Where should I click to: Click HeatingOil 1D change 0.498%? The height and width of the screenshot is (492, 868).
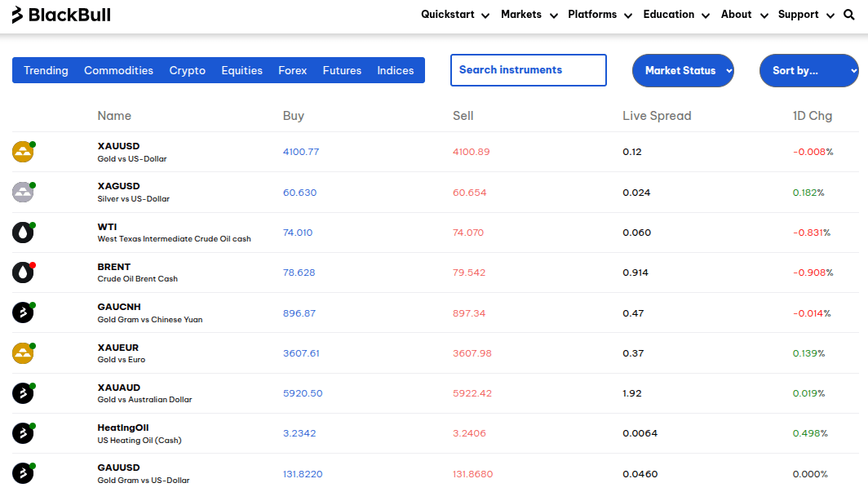click(810, 433)
